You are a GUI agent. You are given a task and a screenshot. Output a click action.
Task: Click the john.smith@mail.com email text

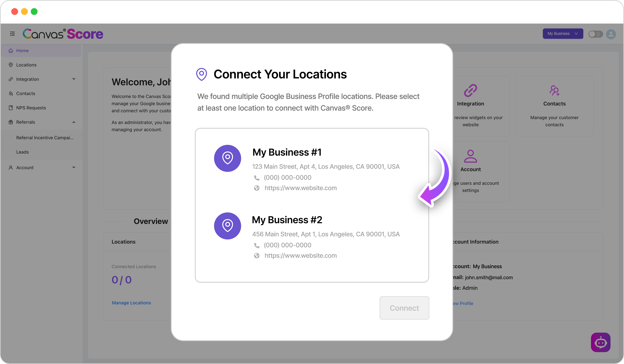[x=489, y=277]
